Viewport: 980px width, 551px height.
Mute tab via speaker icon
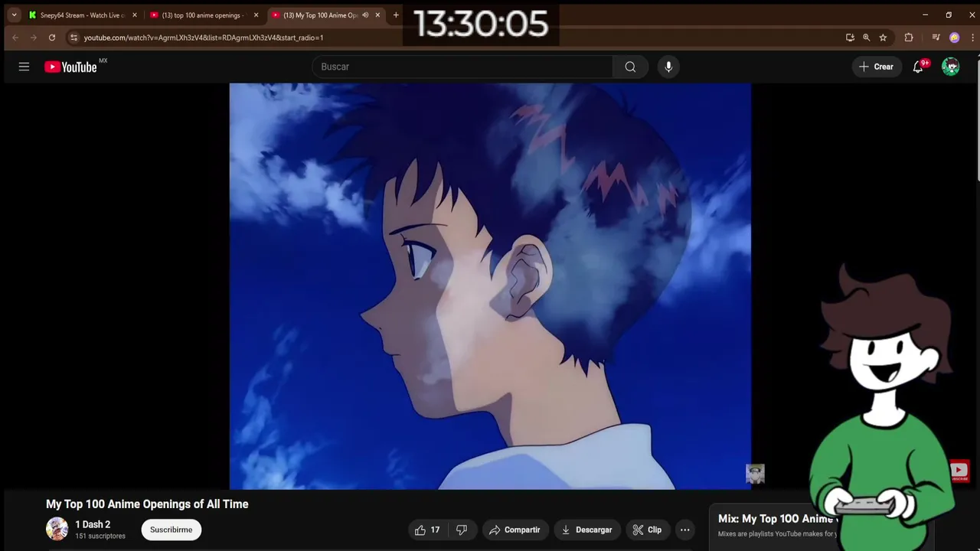365,15
